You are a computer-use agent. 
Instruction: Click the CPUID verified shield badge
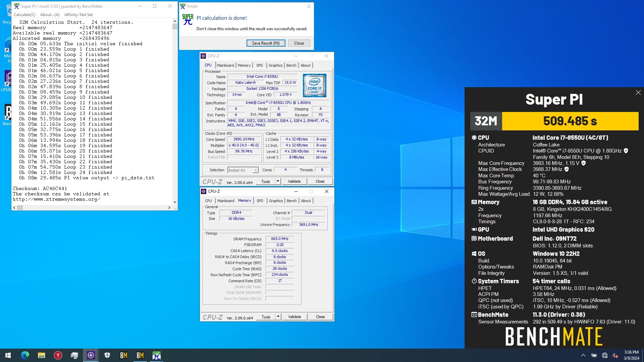(x=626, y=151)
